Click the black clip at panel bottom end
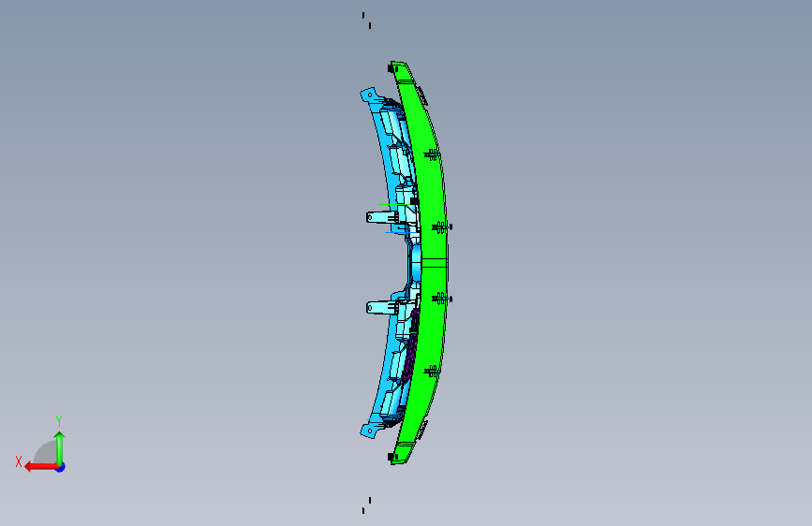Viewport: 812px width, 526px height. pos(391,457)
